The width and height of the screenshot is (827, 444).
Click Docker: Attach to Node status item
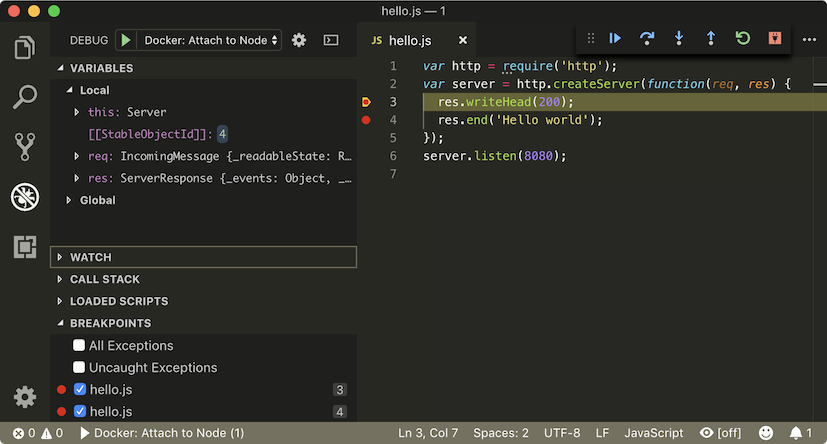coord(161,433)
